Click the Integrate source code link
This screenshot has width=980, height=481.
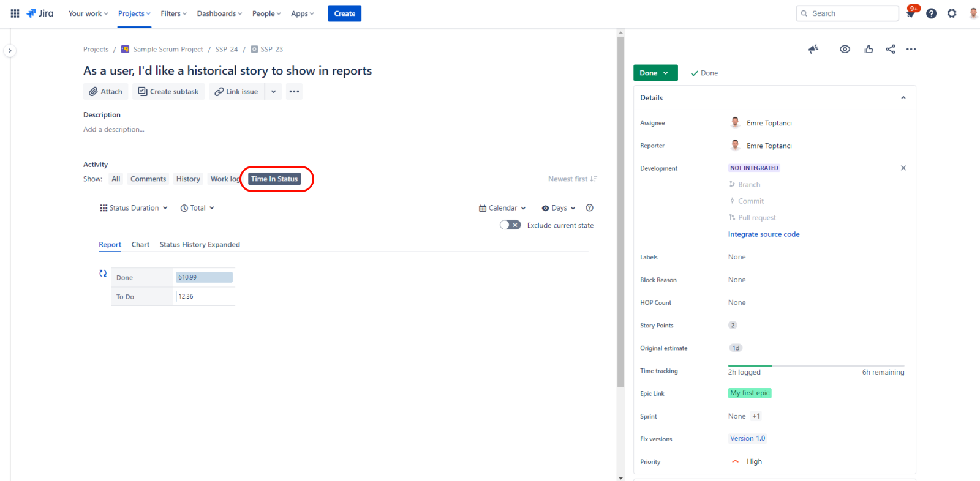tap(763, 234)
